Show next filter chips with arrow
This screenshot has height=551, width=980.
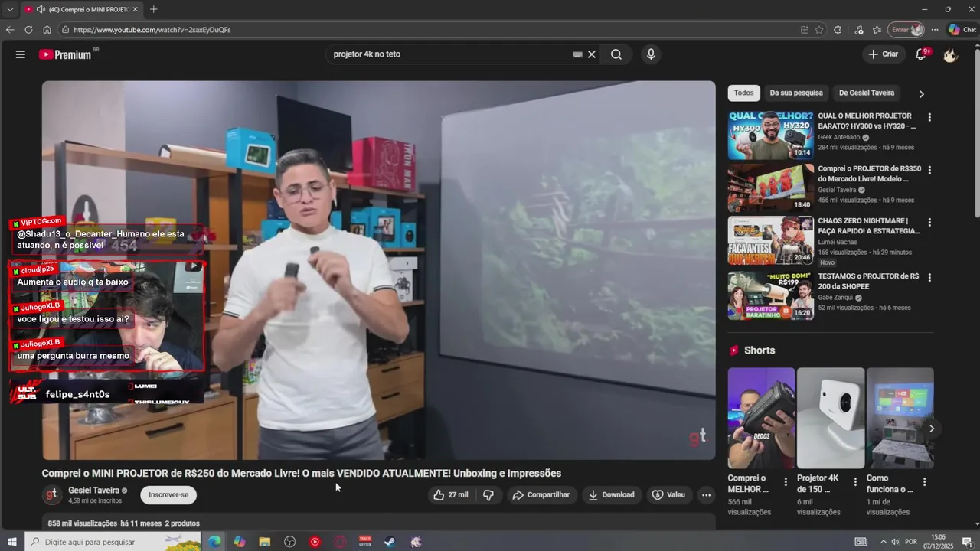[921, 93]
